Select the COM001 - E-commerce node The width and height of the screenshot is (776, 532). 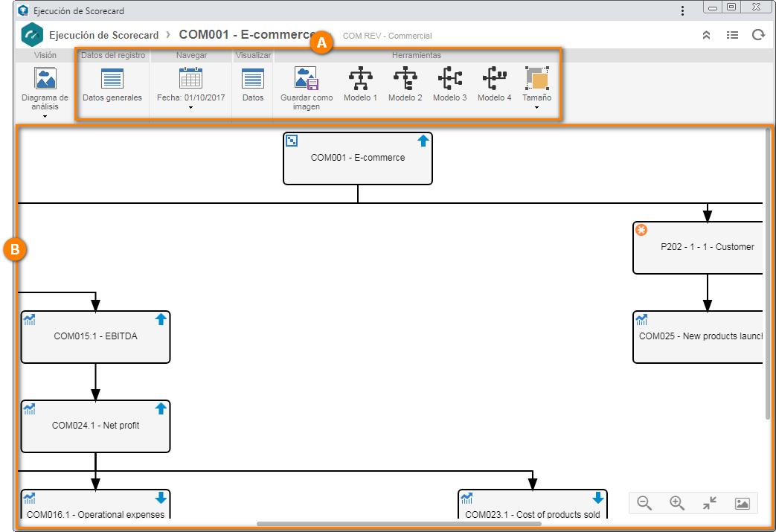click(358, 158)
